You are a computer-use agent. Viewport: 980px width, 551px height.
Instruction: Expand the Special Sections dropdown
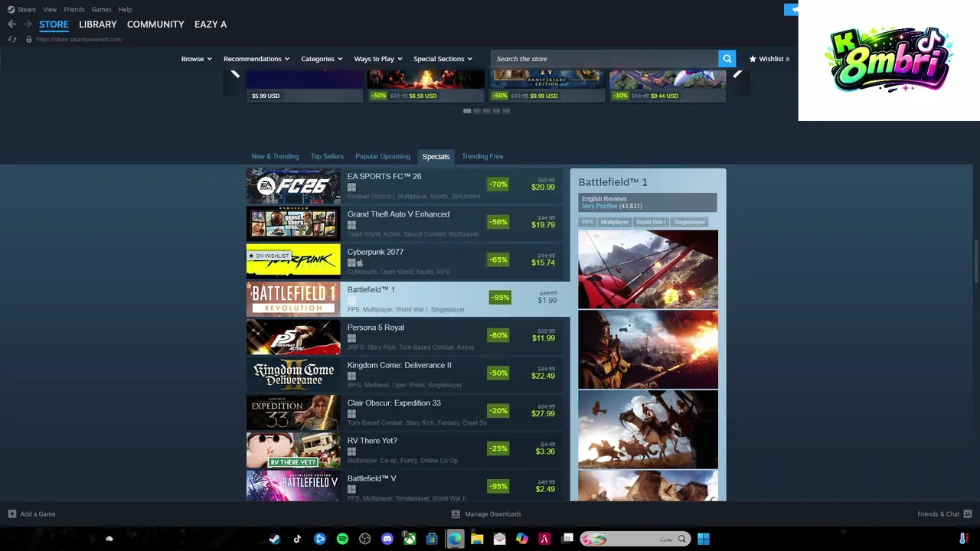click(x=443, y=59)
